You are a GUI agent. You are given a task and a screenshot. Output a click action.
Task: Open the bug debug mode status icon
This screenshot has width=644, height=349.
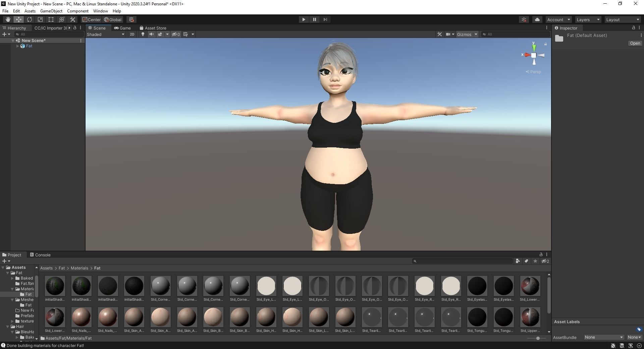613,346
